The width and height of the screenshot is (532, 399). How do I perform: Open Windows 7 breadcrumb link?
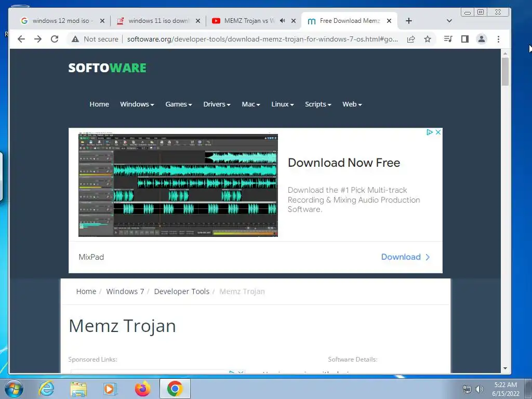(x=125, y=291)
